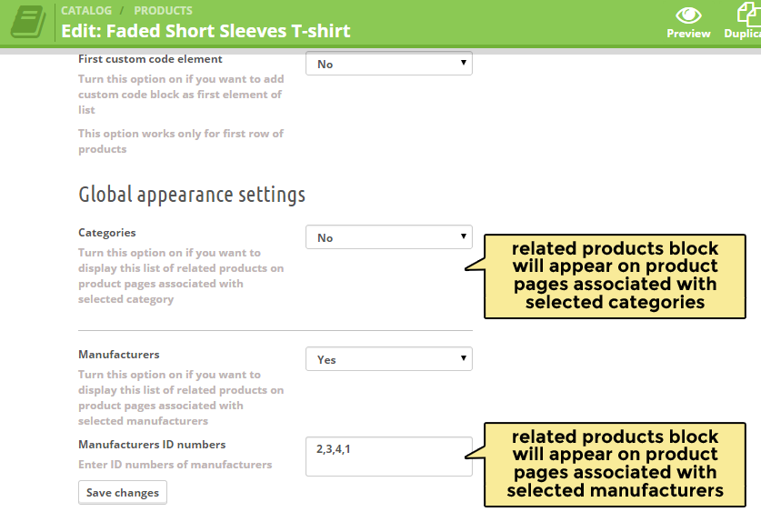Screen dimensions: 761x532
Task: Open the Manufacturers Yes dropdown
Action: point(388,359)
